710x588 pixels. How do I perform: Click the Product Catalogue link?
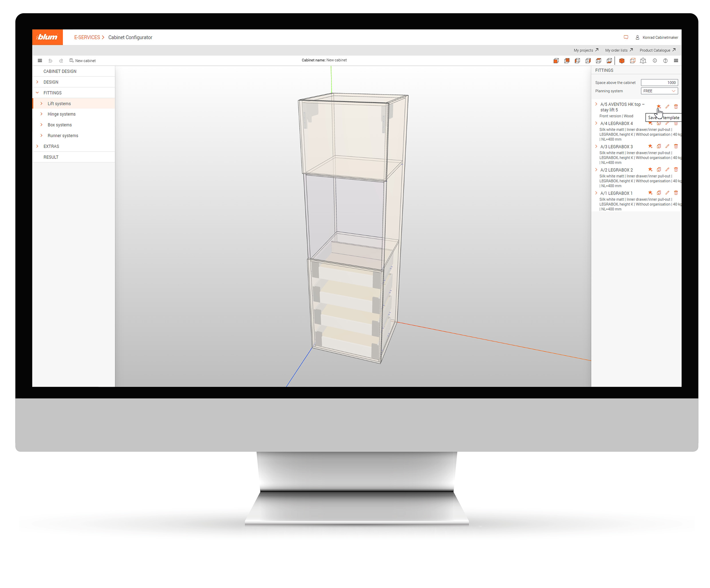click(x=656, y=50)
